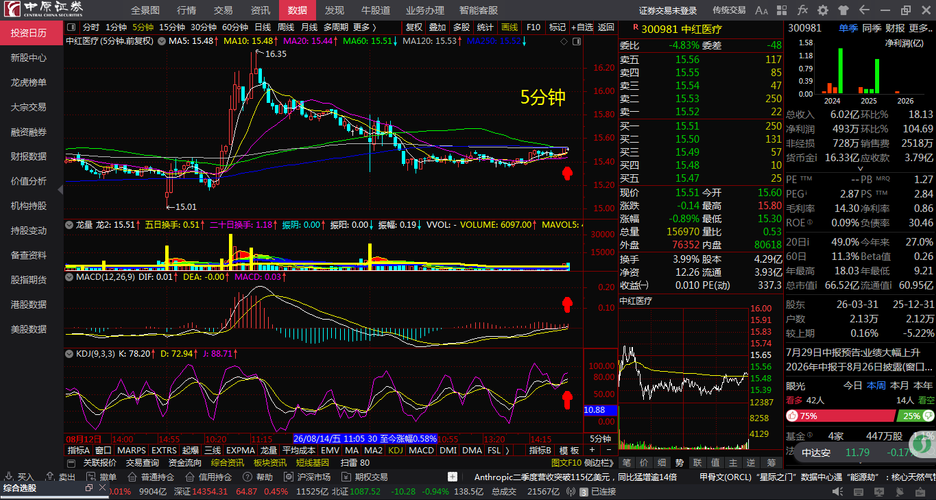
Task: Toggle the 中红医疗(5分钟,前复权) settings circle
Action: click(161, 41)
